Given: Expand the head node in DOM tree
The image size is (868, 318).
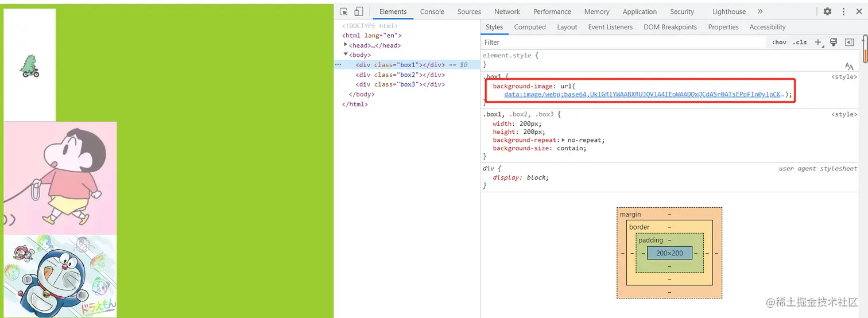Looking at the screenshot, I should tap(346, 45).
